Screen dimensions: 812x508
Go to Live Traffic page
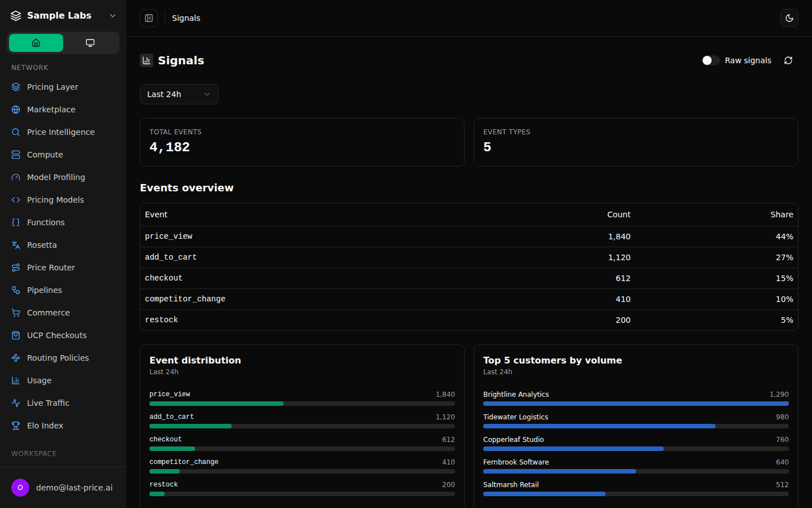click(x=63, y=403)
